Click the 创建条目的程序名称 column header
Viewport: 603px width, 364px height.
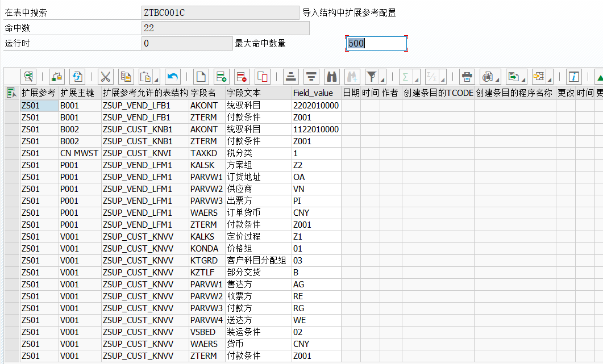click(515, 93)
